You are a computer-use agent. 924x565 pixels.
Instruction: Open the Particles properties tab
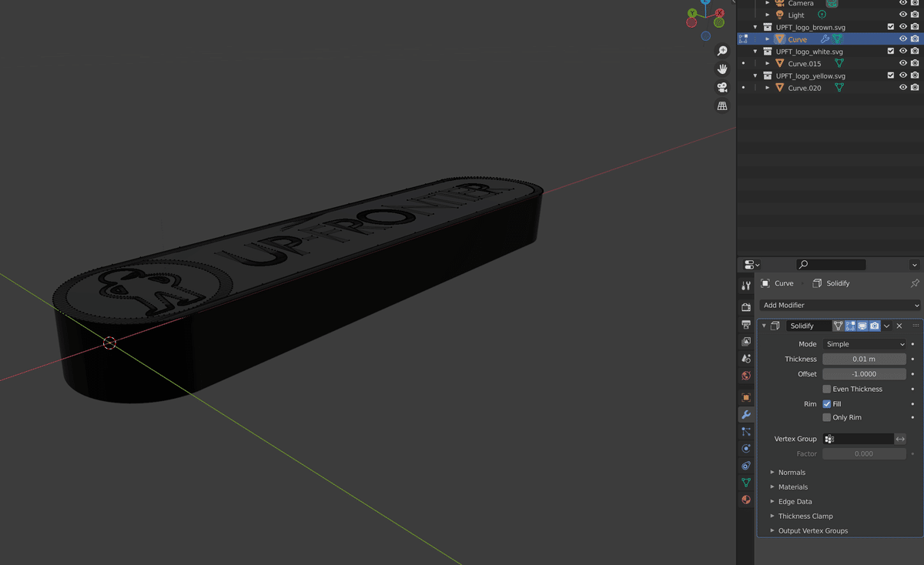[x=745, y=432]
